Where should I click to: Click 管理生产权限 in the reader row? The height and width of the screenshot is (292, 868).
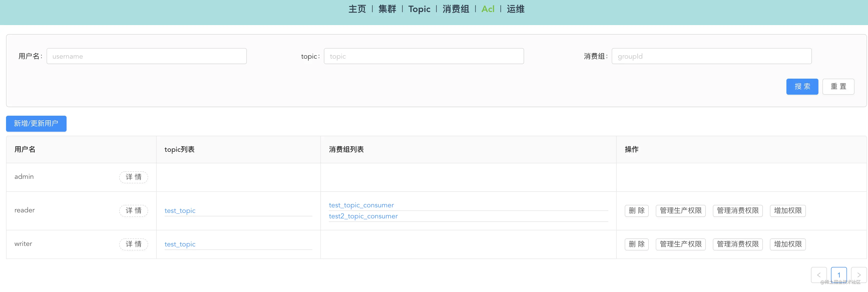(681, 211)
